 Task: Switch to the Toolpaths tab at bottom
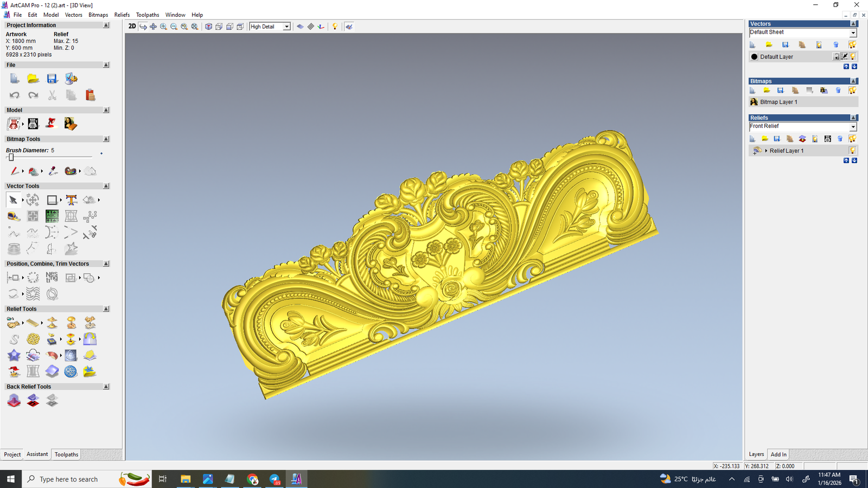[x=66, y=454]
